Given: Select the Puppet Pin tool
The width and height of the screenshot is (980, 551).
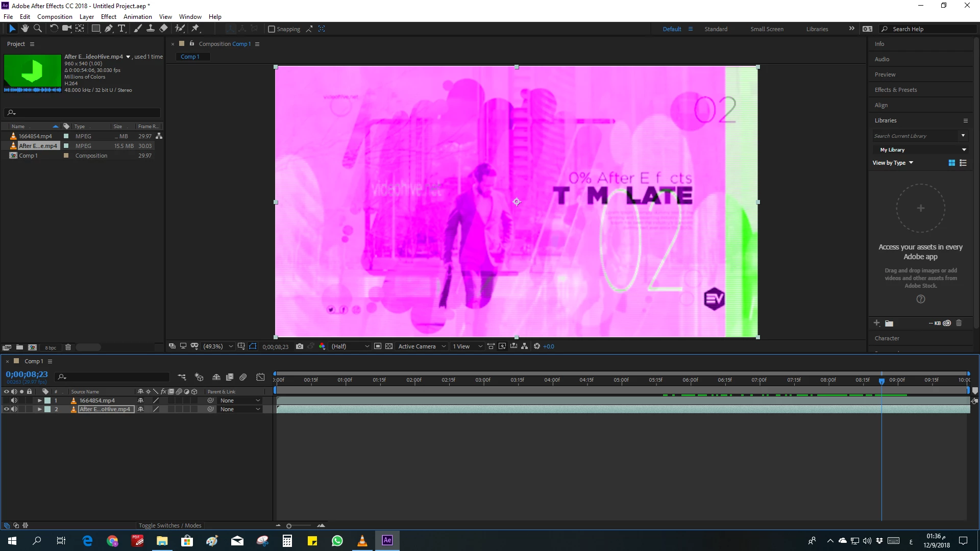Looking at the screenshot, I should (195, 29).
